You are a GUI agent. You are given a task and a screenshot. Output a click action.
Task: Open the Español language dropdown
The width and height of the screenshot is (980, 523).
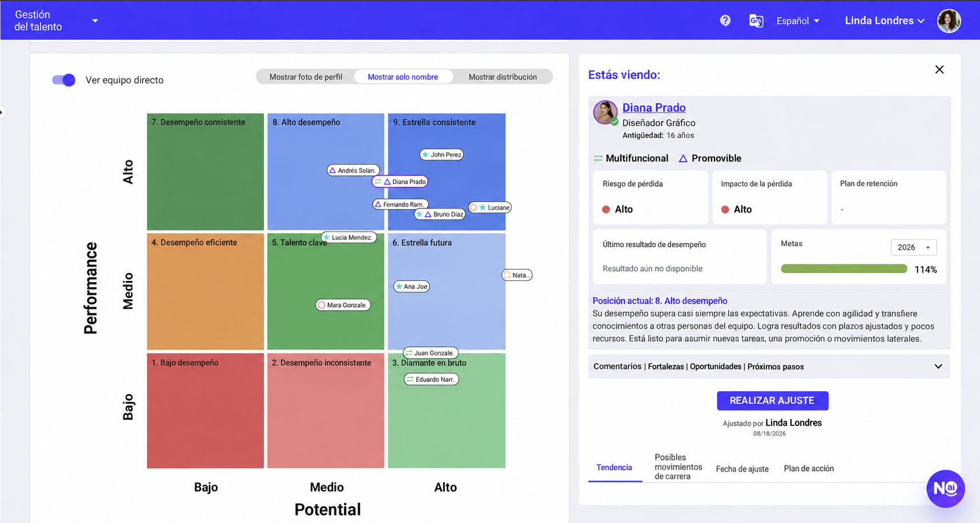coord(798,21)
